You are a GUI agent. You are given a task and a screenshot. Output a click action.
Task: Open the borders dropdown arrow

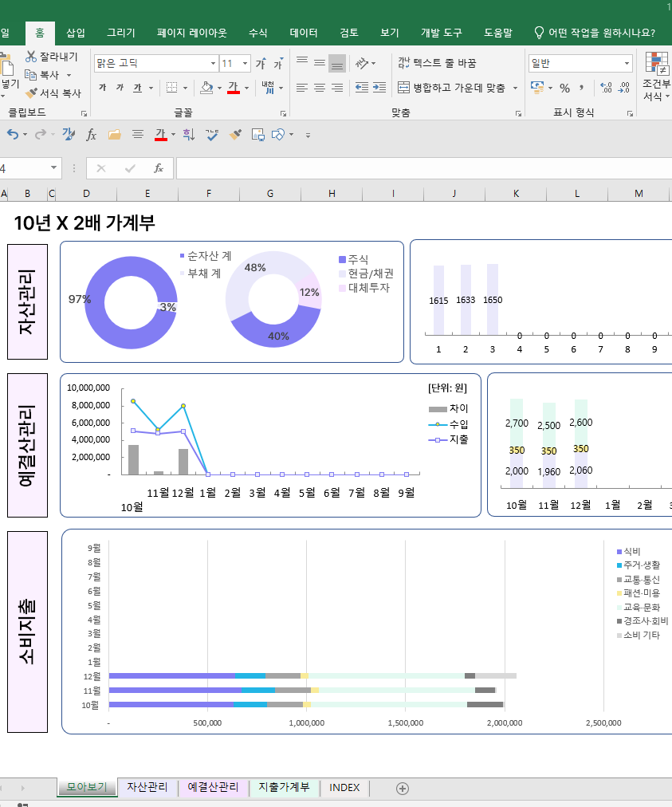[x=185, y=88]
